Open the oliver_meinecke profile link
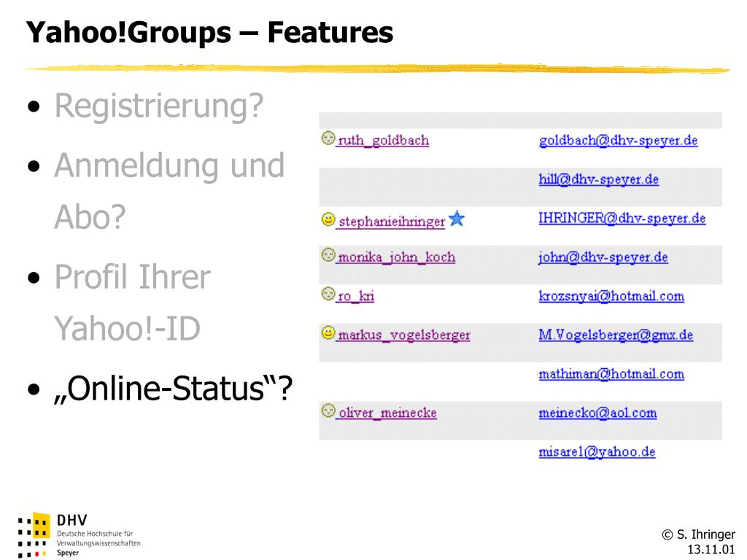The height and width of the screenshot is (560, 747). pos(387,413)
